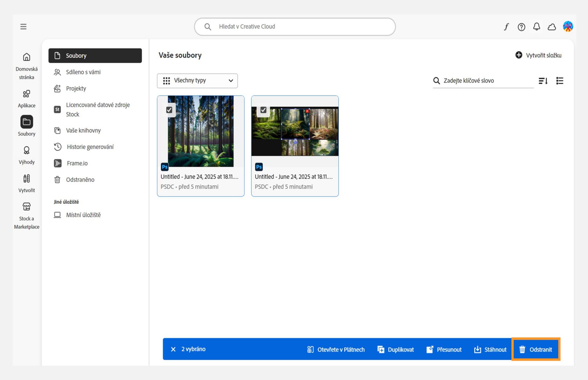Click the Jiné úložiště heading
Image resolution: width=588 pixels, height=380 pixels.
66,202
